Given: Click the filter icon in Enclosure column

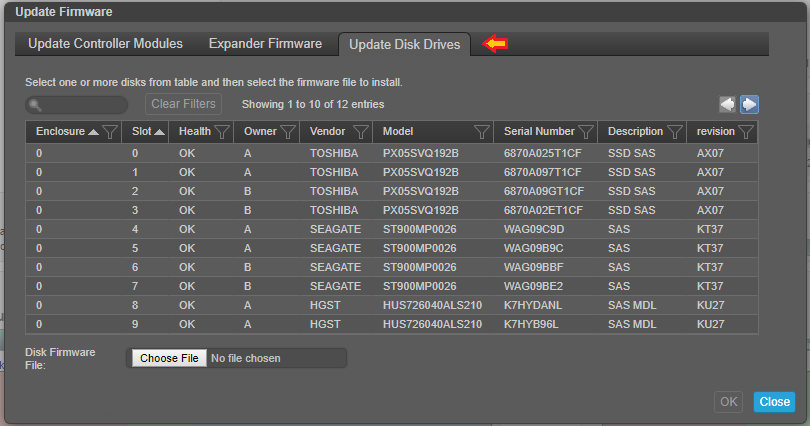Looking at the screenshot, I should click(110, 132).
